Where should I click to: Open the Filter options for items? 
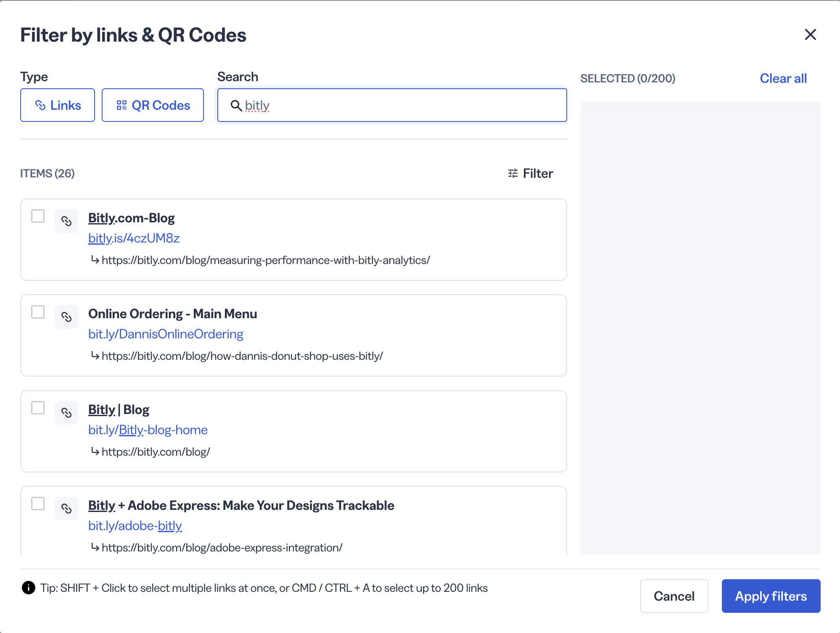point(531,173)
